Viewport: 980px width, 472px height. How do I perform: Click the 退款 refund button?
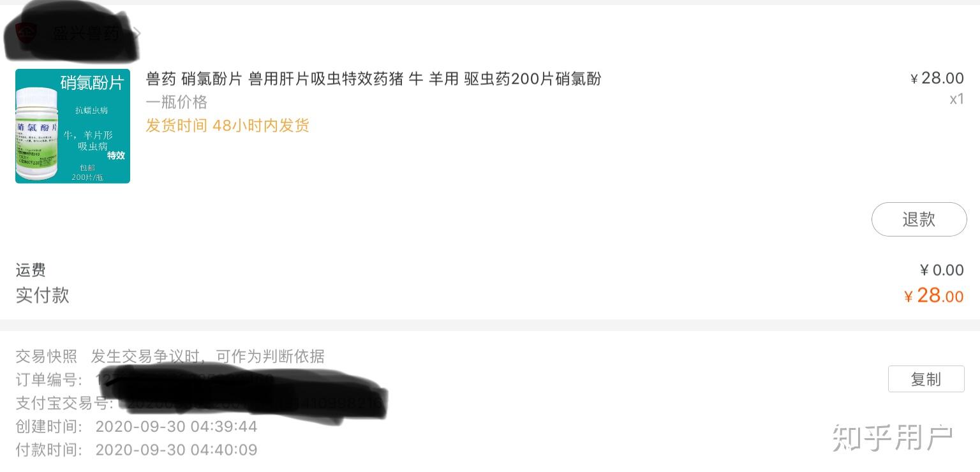pos(919,219)
